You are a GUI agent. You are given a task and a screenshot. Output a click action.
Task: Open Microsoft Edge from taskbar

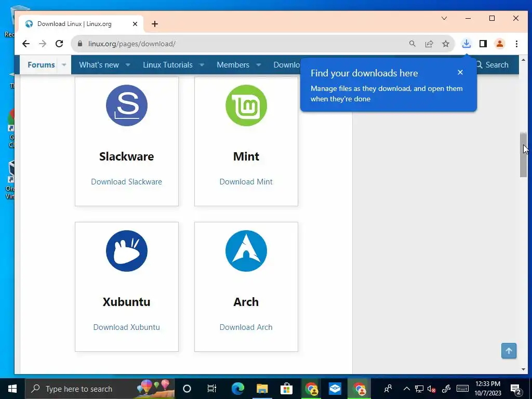[x=238, y=389]
